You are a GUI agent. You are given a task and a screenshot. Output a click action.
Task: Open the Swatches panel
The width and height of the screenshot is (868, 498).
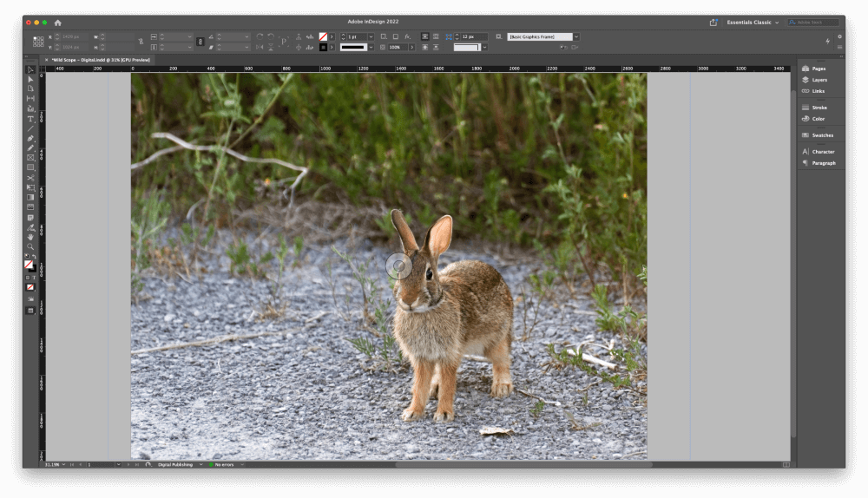point(821,135)
